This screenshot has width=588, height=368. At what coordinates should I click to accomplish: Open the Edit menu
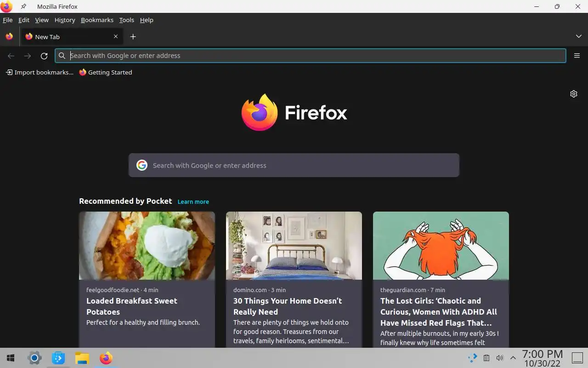(x=24, y=20)
